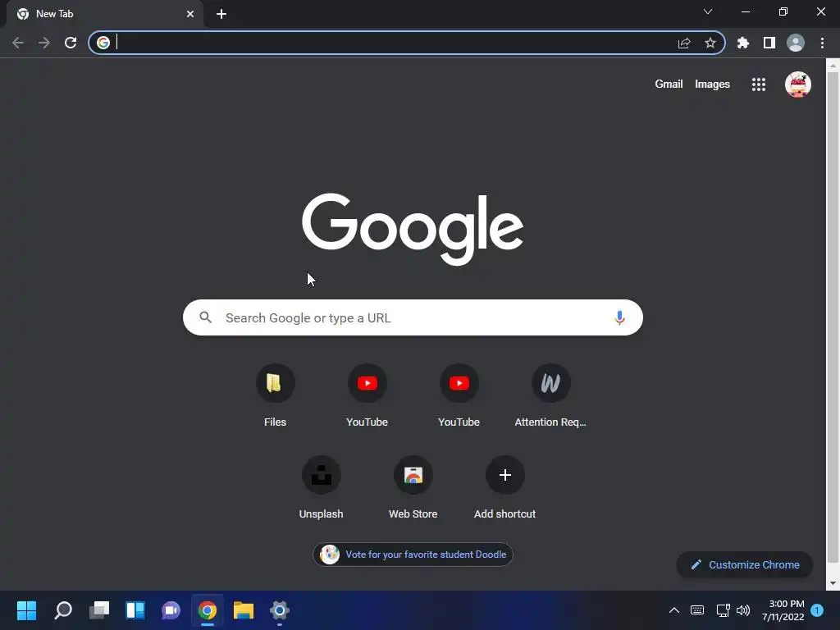Click the browser back arrow
The width and height of the screenshot is (840, 630).
pyautogui.click(x=18, y=43)
